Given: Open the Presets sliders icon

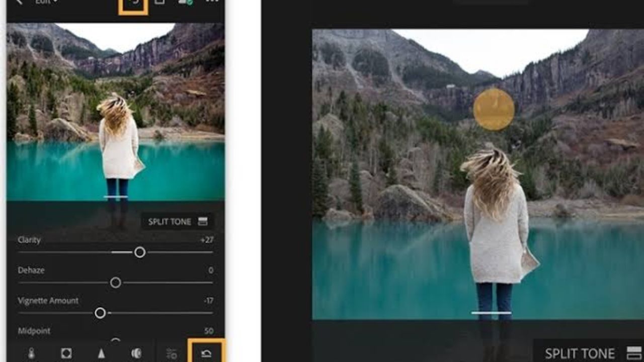Looking at the screenshot, I should (172, 353).
